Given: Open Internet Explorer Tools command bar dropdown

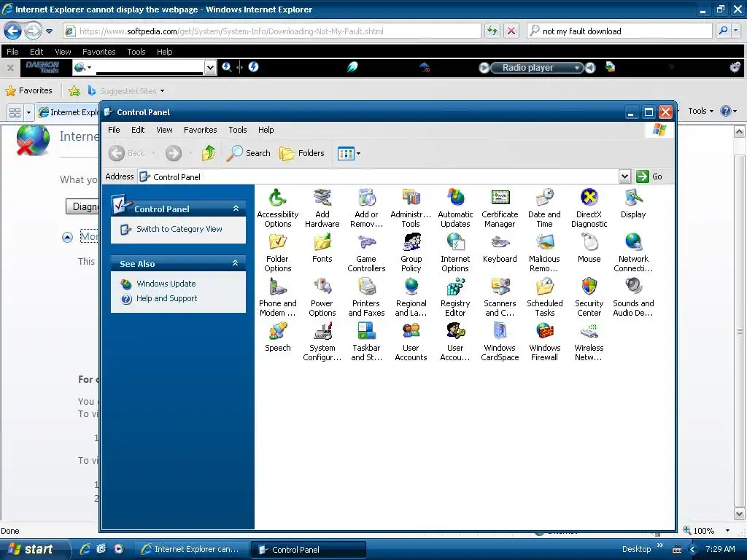Looking at the screenshot, I should pos(701,111).
